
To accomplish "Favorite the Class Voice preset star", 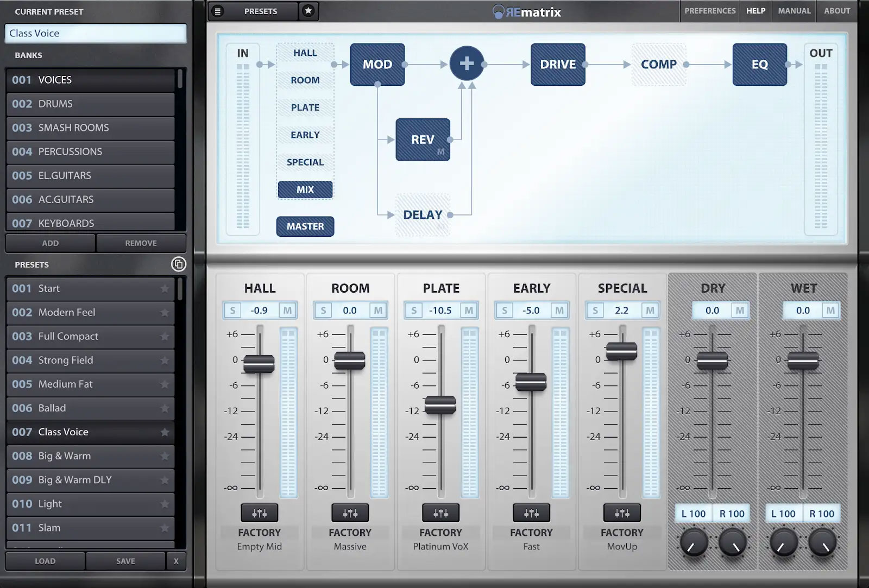I will 165,432.
